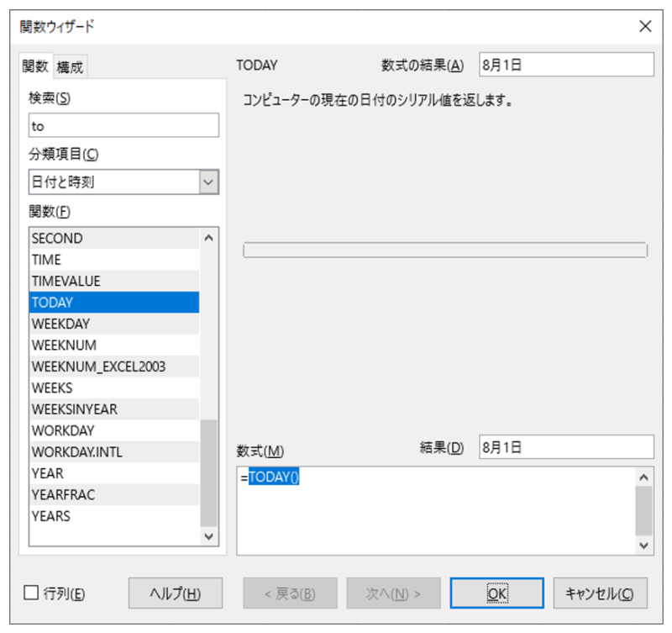Close the 関数ウィザード dialog with X

coord(645,26)
